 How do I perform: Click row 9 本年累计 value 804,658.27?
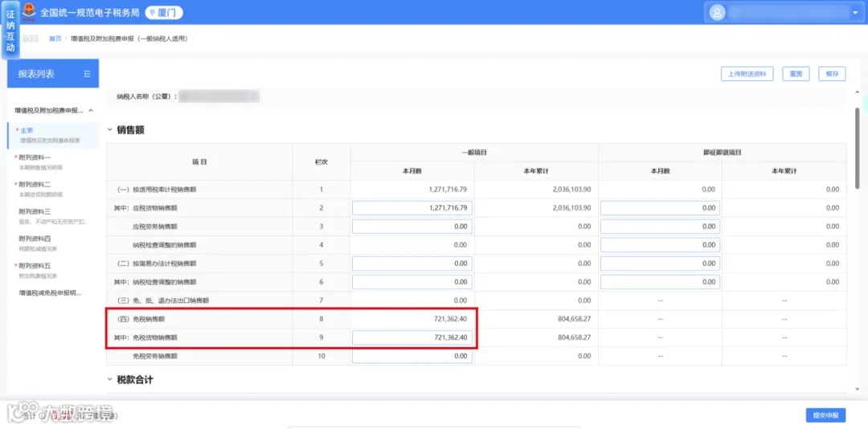[574, 337]
